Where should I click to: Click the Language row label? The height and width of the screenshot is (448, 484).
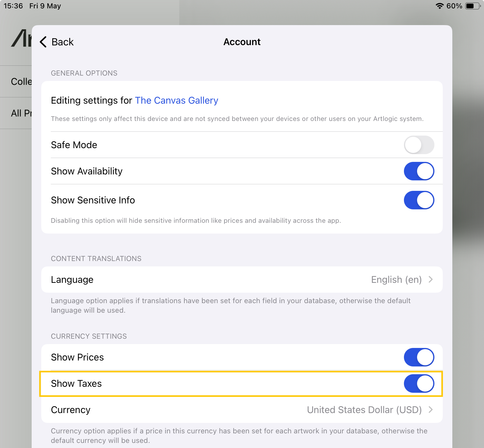pyautogui.click(x=72, y=280)
